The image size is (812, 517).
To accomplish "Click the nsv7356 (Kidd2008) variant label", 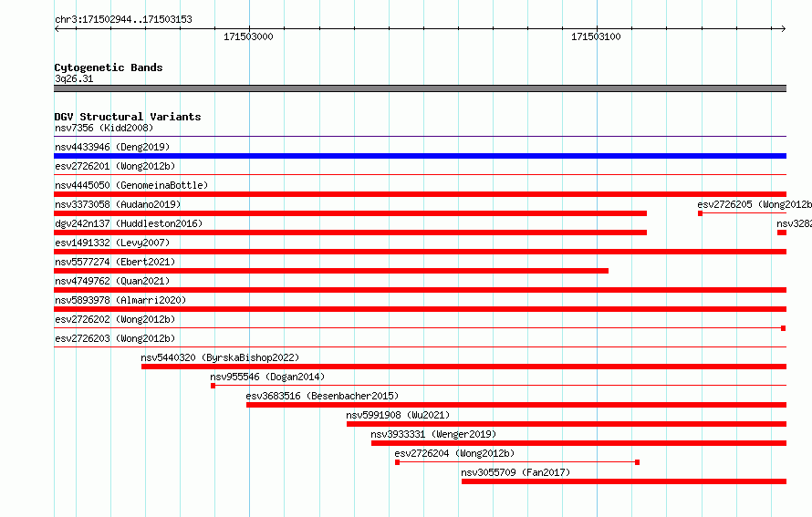I will [104, 128].
